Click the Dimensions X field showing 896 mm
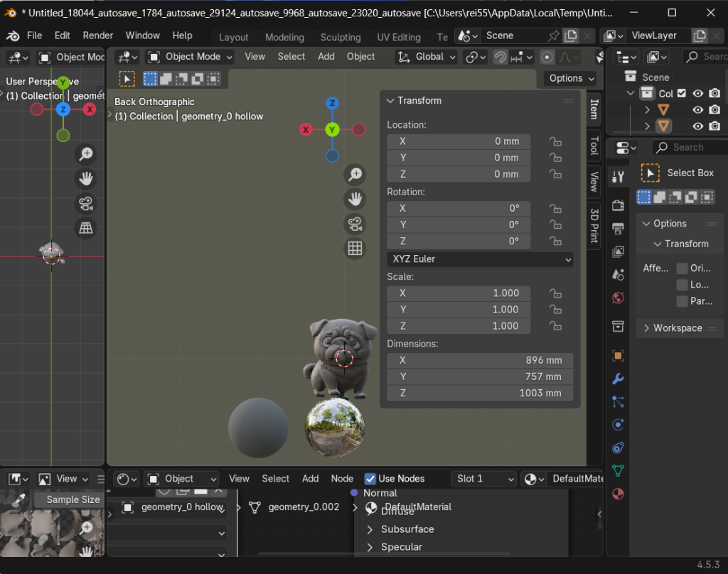 click(480, 360)
